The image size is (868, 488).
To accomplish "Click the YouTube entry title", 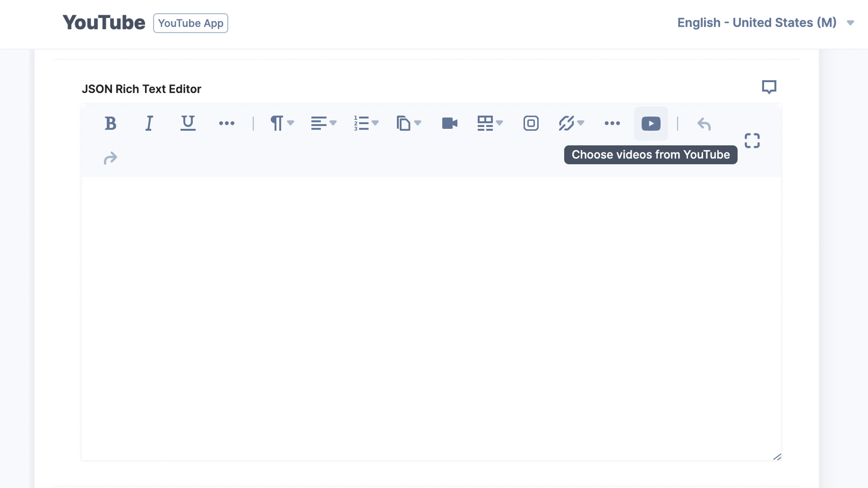I will pyautogui.click(x=104, y=23).
